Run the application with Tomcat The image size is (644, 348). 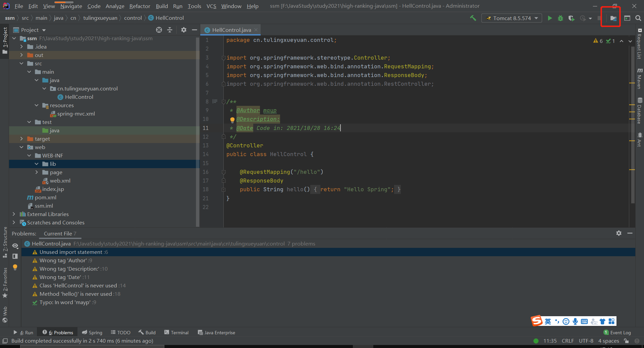(x=550, y=18)
